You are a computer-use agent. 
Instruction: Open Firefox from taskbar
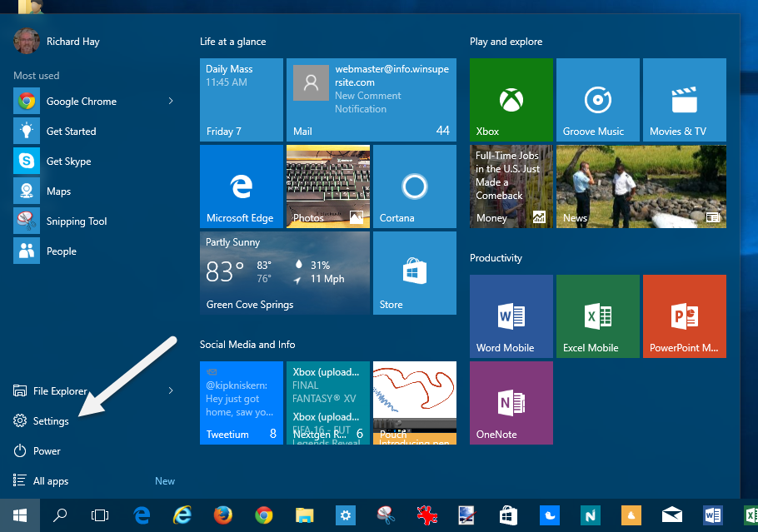click(x=223, y=515)
